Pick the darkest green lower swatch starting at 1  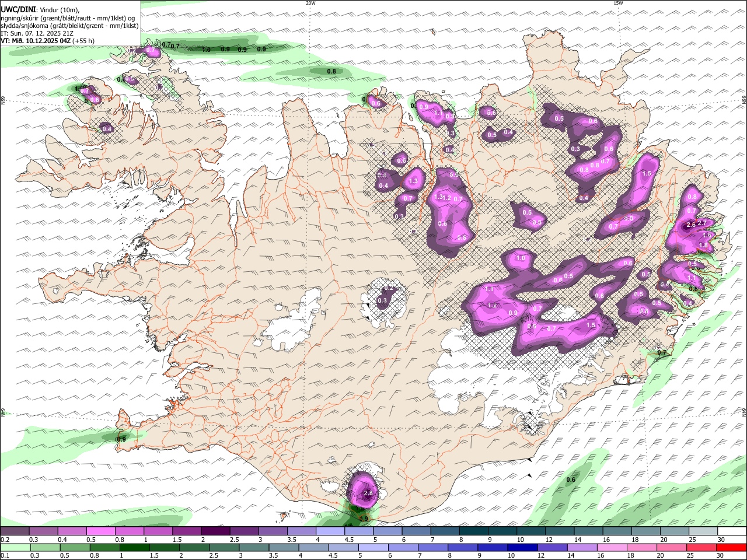pyautogui.click(x=135, y=548)
